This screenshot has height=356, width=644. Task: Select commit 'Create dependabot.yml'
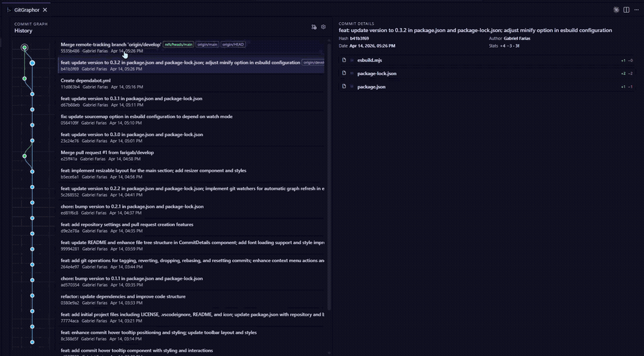(191, 83)
